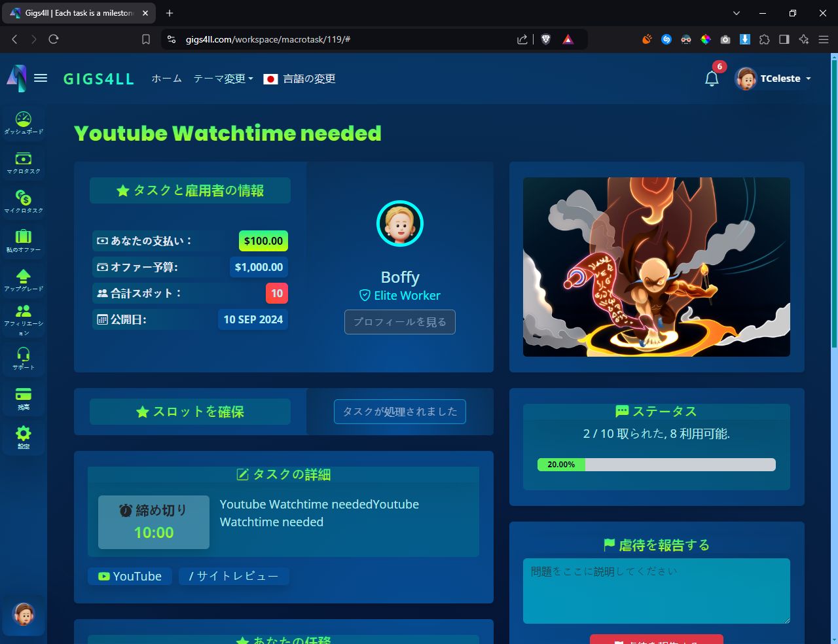Click the orange flashlight extension icon

coord(647,39)
